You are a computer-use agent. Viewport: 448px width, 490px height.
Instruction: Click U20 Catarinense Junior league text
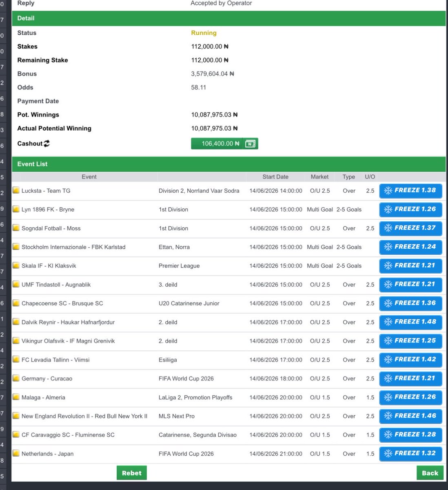(189, 303)
